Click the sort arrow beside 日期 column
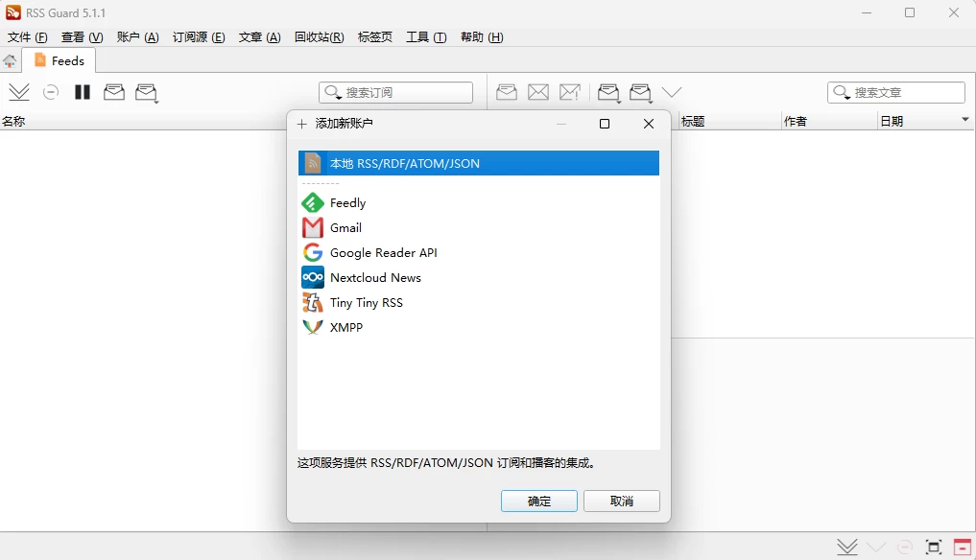Screen dimensions: 976x560 965,120
